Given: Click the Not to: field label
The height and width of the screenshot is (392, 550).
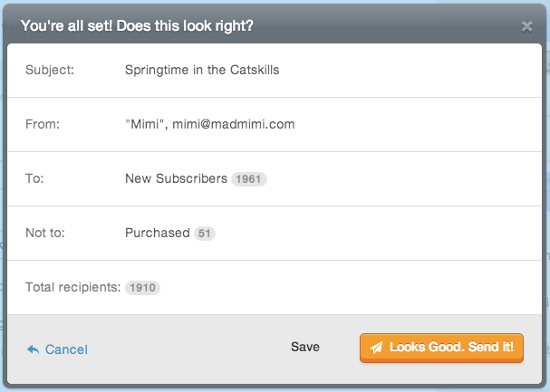Looking at the screenshot, I should (45, 233).
